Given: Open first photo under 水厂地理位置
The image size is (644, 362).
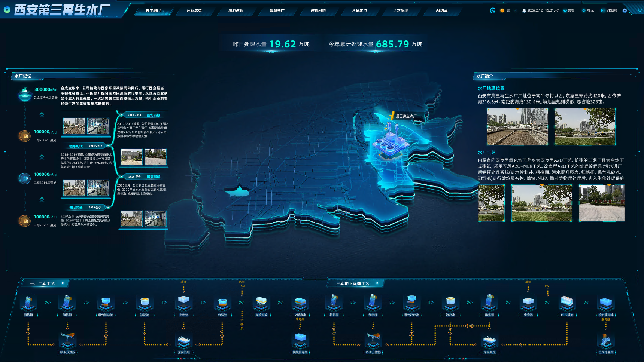Looking at the screenshot, I should tap(517, 127).
